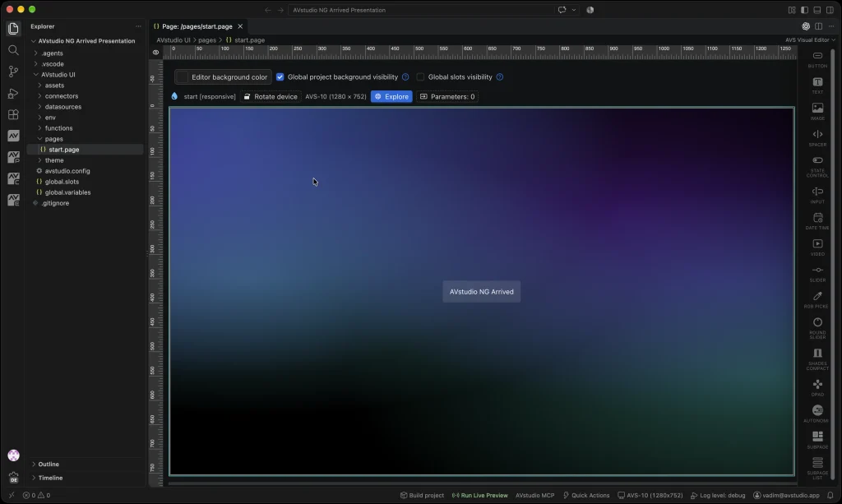Expand the assets folder
The image size is (842, 504).
[85, 86]
